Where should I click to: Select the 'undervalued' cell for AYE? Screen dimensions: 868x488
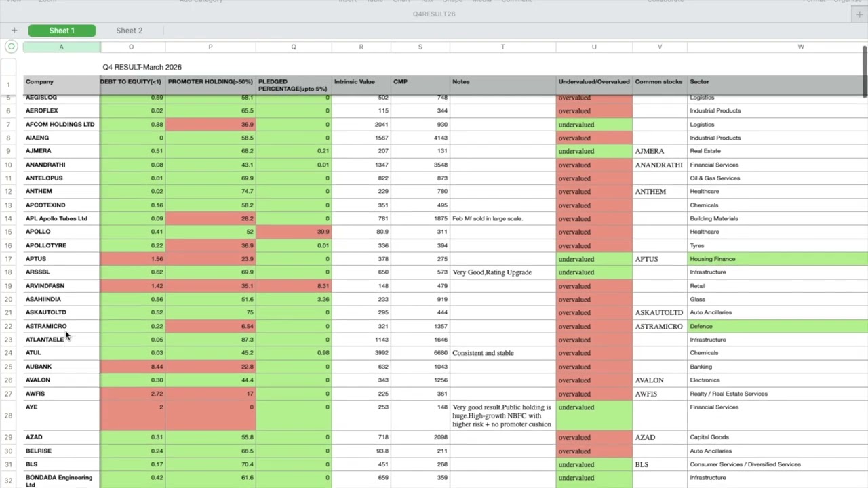coord(594,415)
